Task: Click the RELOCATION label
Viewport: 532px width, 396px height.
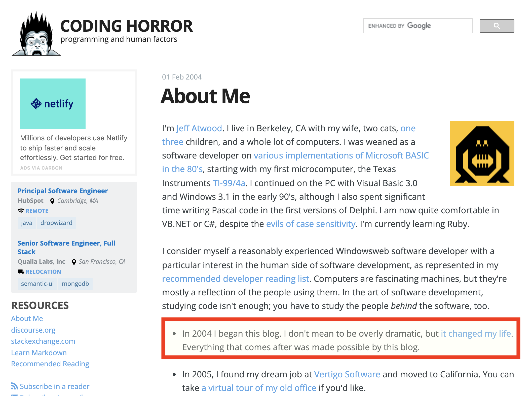Action: coord(44,272)
